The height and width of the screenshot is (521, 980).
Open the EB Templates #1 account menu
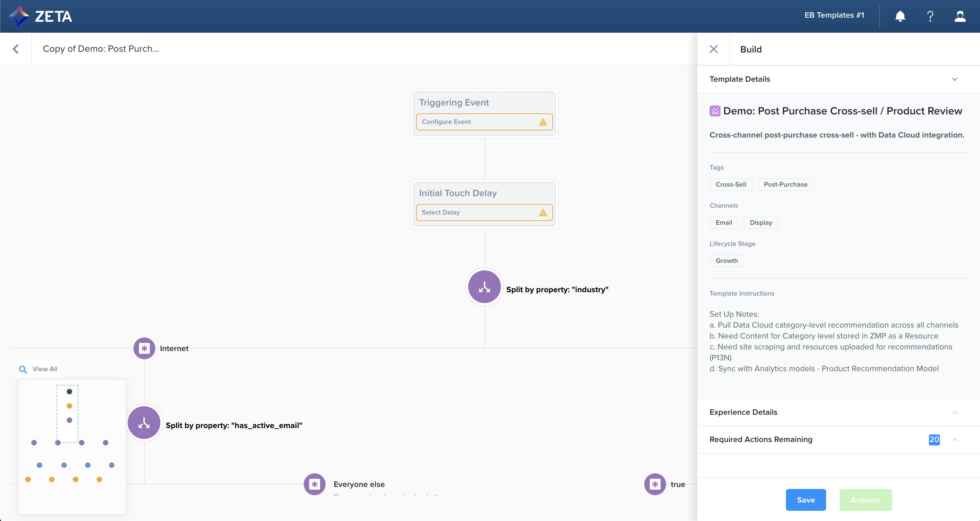pyautogui.click(x=834, y=15)
